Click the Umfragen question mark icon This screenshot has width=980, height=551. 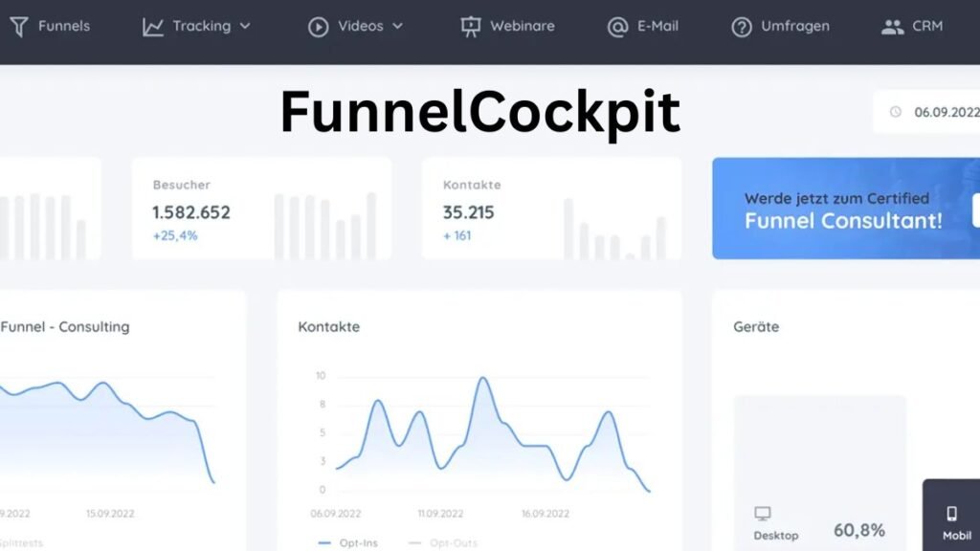point(741,26)
